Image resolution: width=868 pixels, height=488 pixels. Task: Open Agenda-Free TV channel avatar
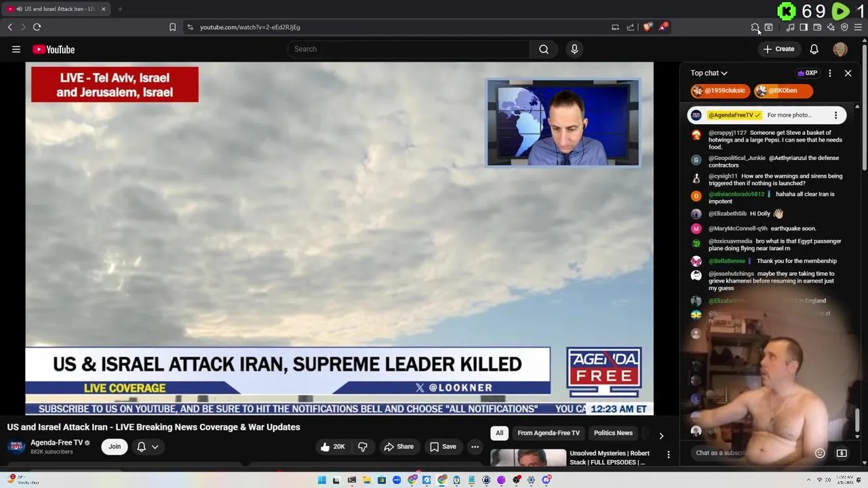16,447
